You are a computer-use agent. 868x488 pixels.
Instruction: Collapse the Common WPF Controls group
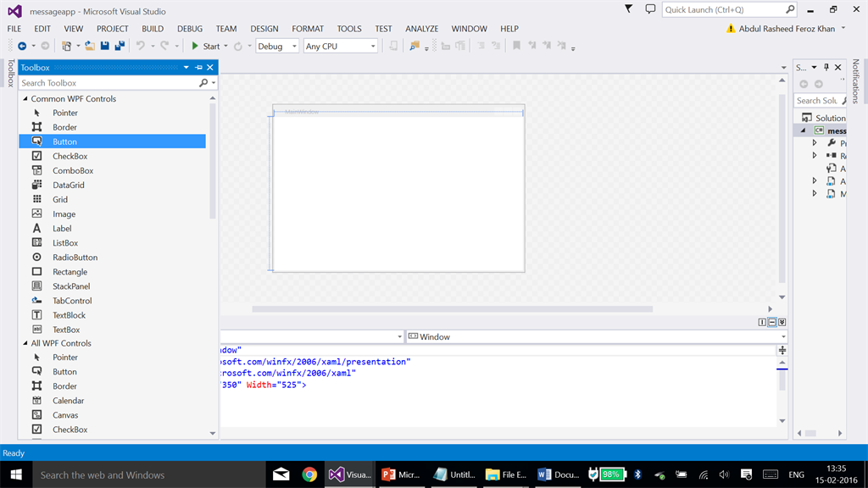click(x=25, y=99)
